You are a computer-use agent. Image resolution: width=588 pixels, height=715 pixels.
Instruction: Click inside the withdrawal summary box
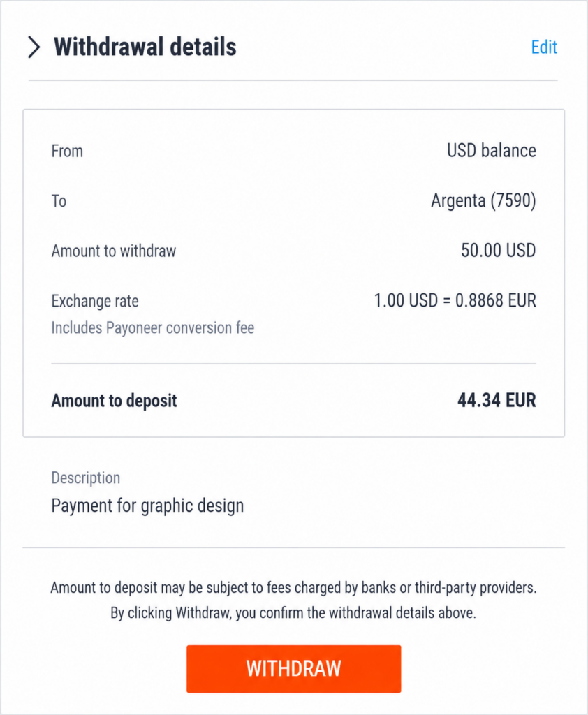(294, 273)
